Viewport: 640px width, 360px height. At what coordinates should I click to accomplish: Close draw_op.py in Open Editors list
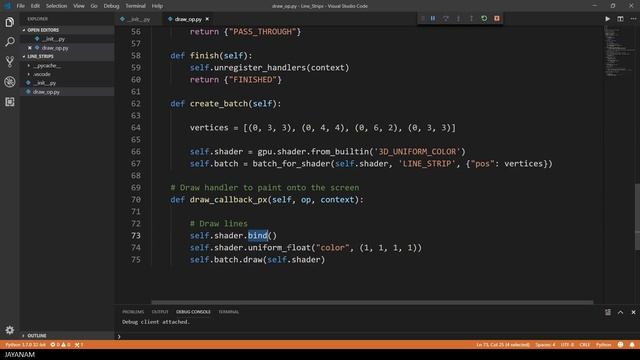pyautogui.click(x=30, y=48)
